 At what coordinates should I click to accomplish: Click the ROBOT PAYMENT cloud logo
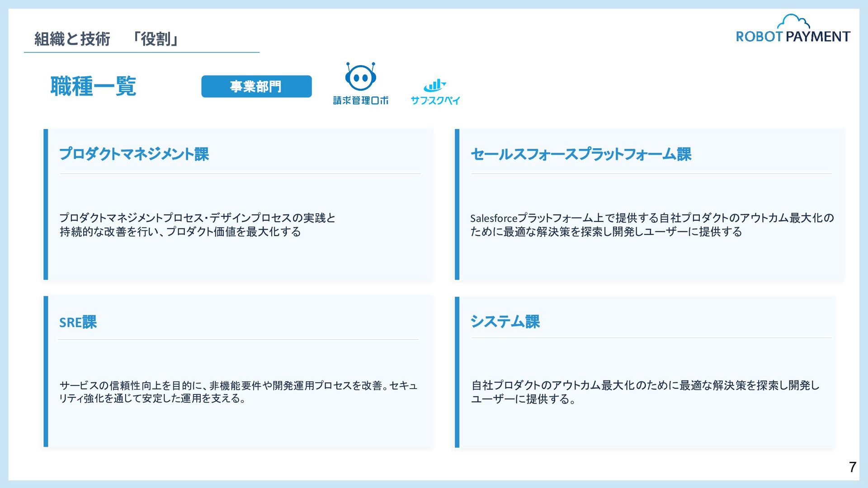pyautogui.click(x=793, y=29)
